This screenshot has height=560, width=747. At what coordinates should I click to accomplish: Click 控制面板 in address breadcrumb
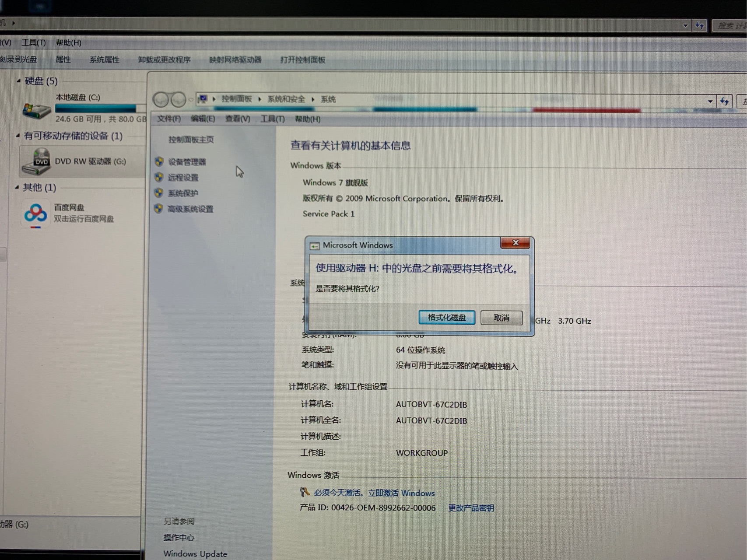click(x=236, y=99)
